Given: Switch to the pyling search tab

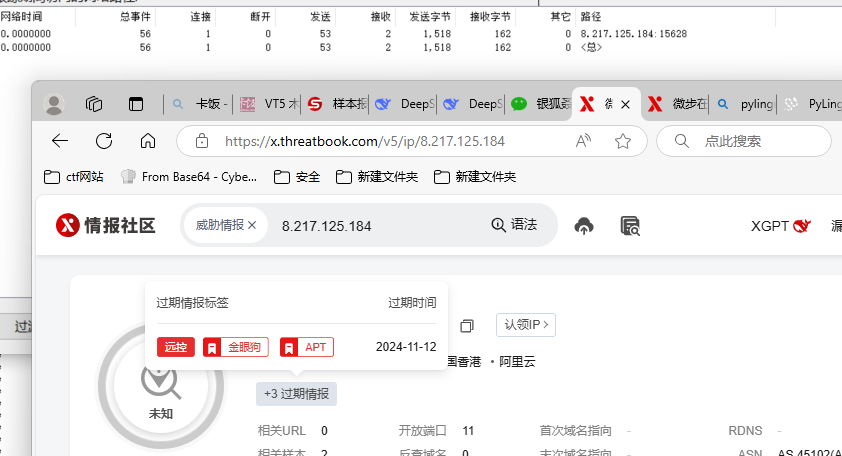Looking at the screenshot, I should point(746,104).
